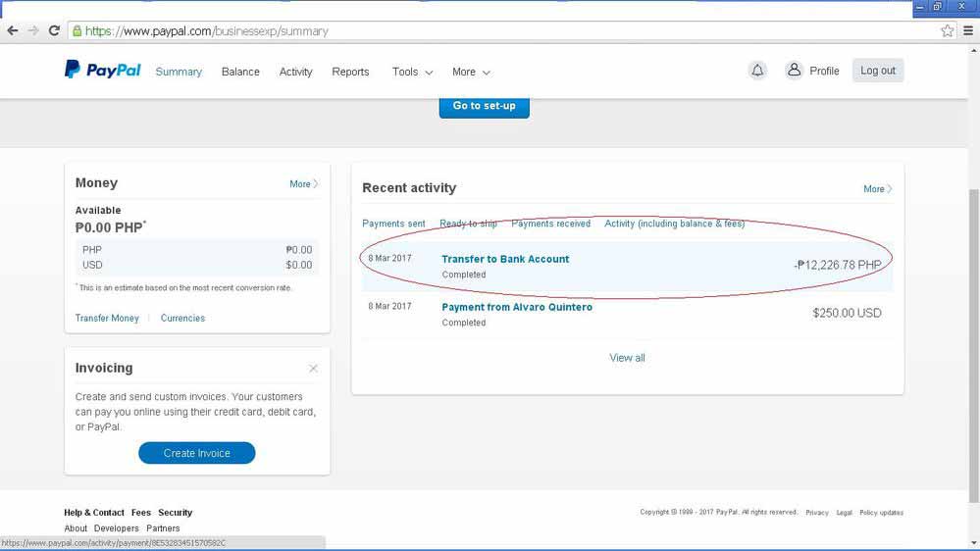
Task: Open the Fees footer link
Action: pyautogui.click(x=140, y=512)
